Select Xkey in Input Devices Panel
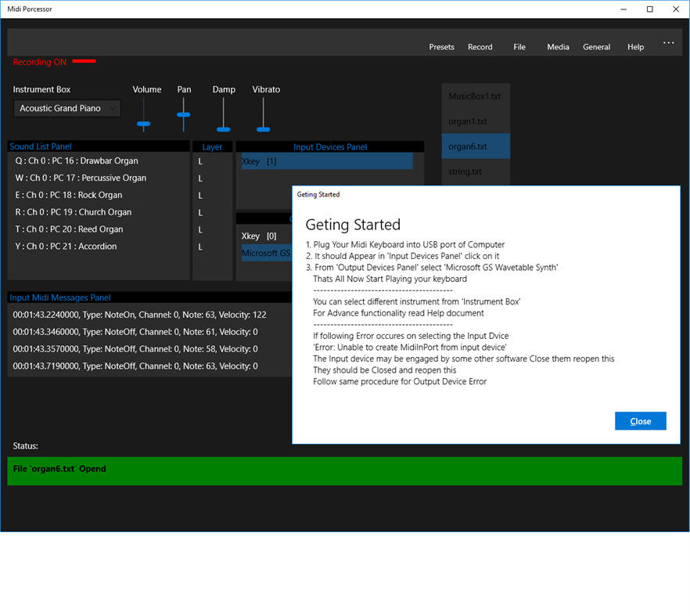 coord(327,161)
